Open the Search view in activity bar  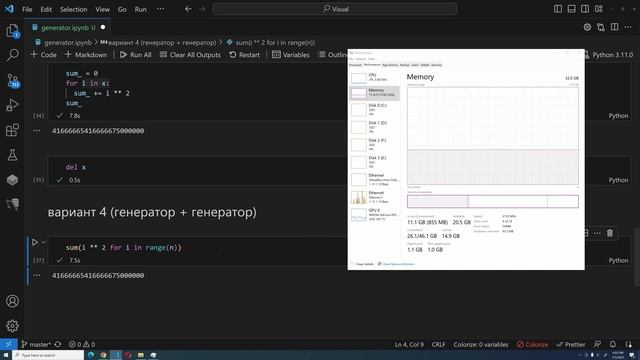12,55
